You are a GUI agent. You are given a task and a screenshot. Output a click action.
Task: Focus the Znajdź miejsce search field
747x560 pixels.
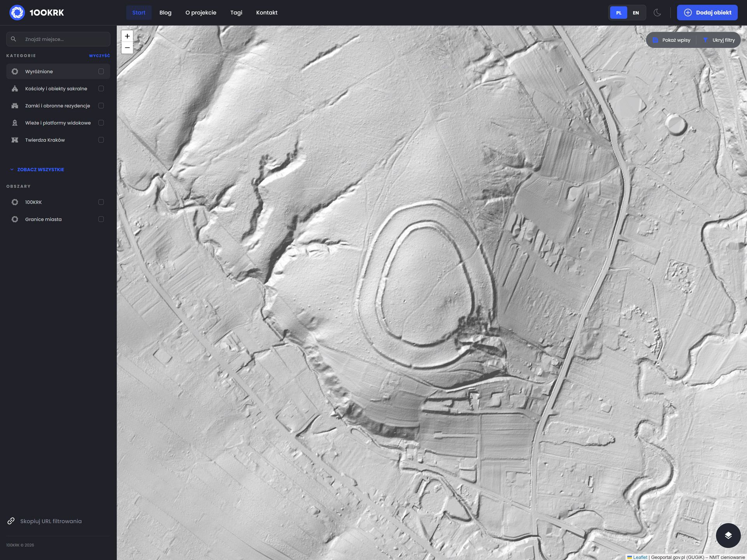click(64, 39)
